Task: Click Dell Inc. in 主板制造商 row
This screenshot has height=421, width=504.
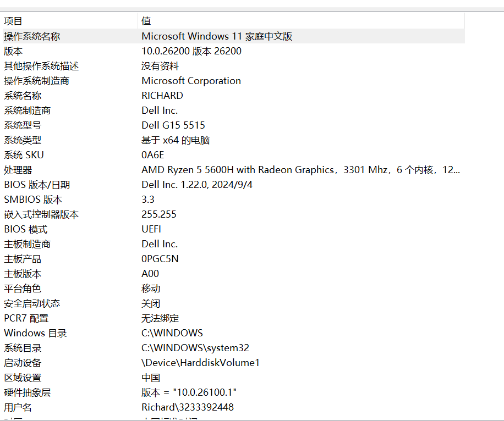Action: [x=160, y=244]
